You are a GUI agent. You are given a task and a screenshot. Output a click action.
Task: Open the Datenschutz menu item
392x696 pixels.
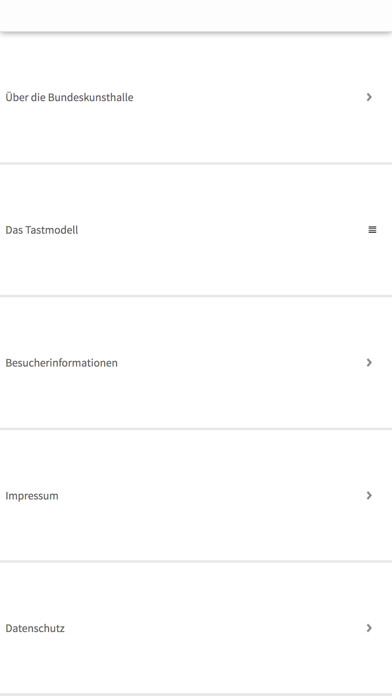[196, 628]
